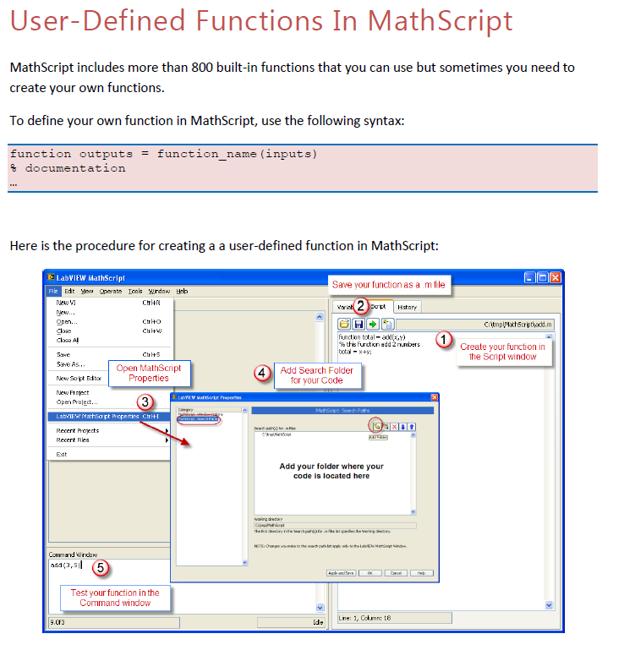Click the Add Folder icon in Search Paths

tap(376, 426)
